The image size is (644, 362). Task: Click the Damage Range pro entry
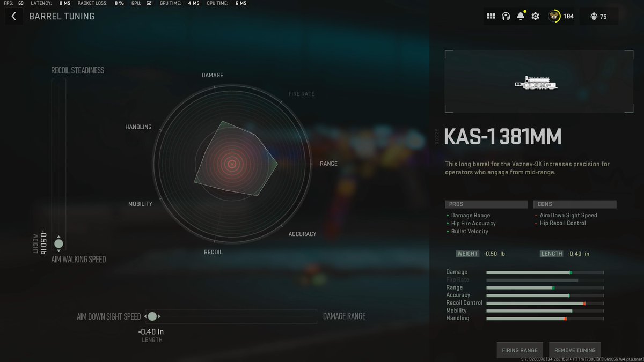pyautogui.click(x=470, y=215)
